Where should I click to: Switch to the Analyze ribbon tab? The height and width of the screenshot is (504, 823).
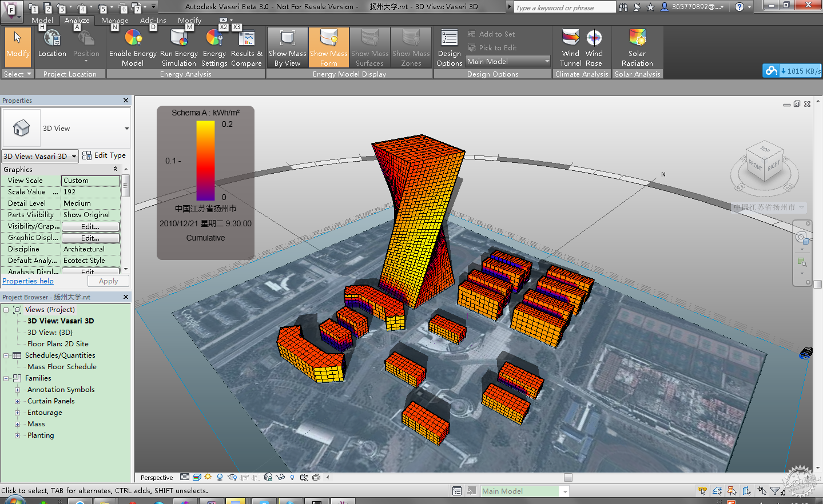tap(77, 20)
